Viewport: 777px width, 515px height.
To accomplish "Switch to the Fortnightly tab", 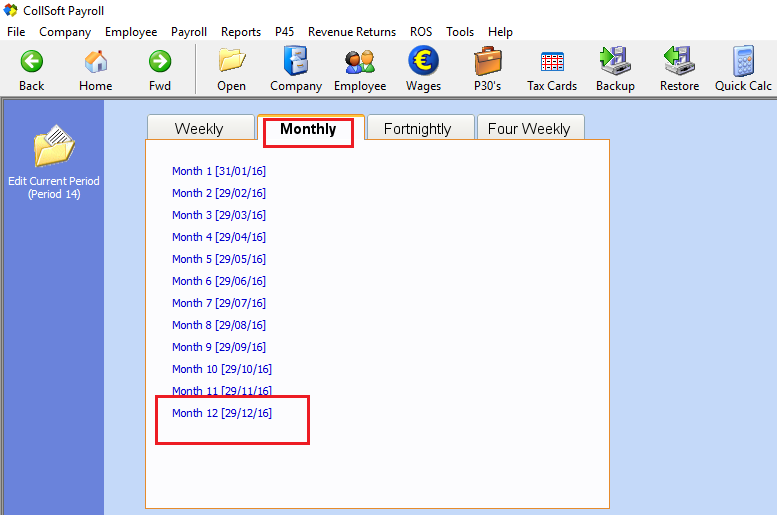I will coord(417,129).
